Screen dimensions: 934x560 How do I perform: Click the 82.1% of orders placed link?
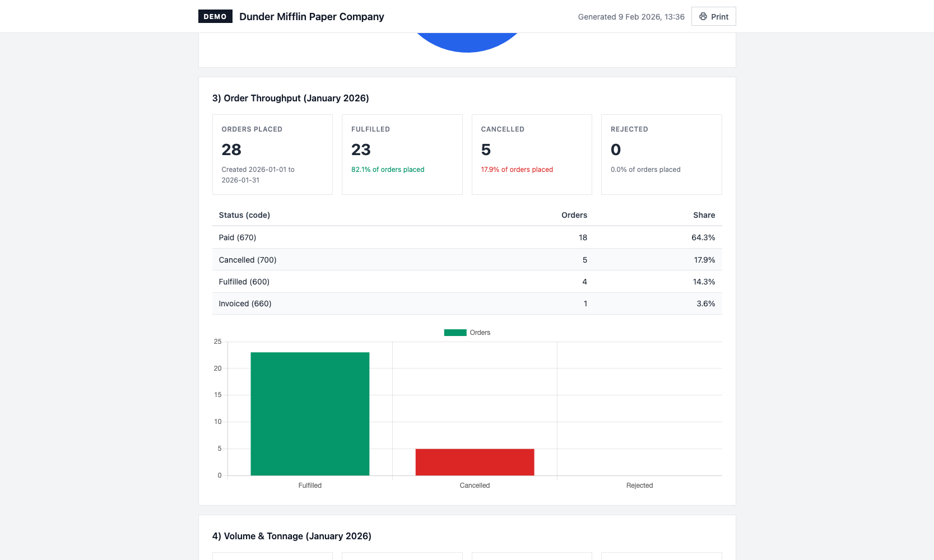[387, 169]
